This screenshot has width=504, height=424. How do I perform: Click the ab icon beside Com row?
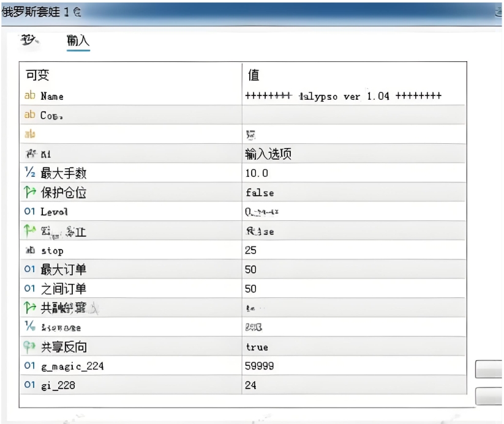point(30,114)
